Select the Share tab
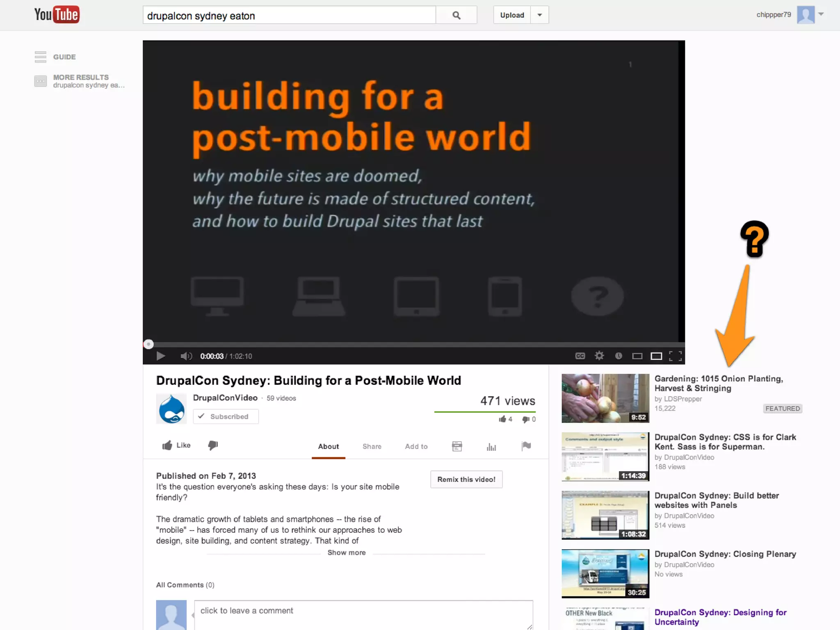 click(x=372, y=446)
